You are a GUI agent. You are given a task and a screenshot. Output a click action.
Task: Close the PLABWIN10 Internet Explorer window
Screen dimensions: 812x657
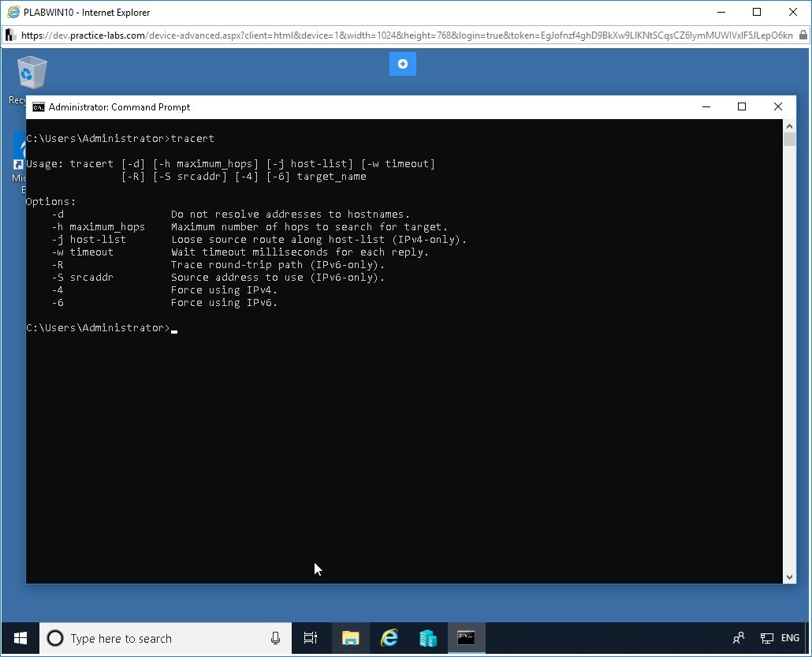pyautogui.click(x=793, y=12)
